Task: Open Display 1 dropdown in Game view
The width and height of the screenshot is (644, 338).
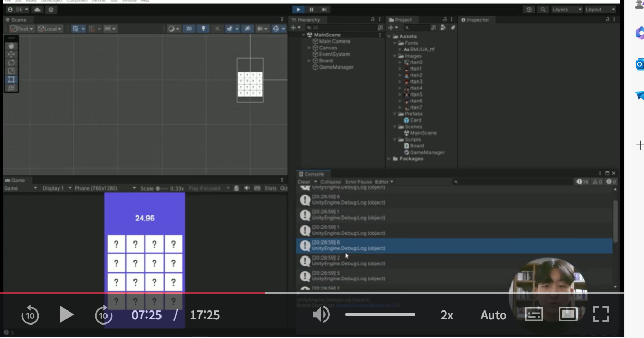Action: click(56, 188)
